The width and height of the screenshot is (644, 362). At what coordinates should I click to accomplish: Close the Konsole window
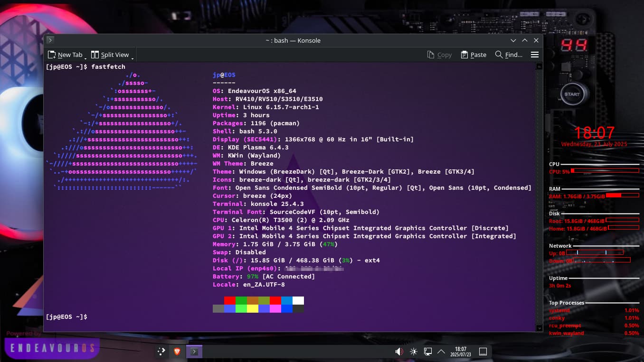tap(536, 40)
